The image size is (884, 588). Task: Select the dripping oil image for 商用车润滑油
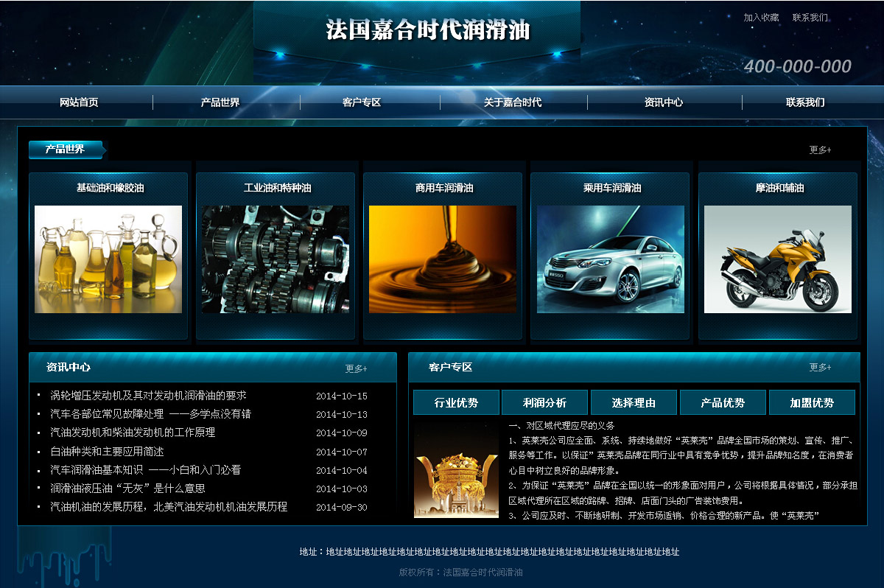tap(443, 259)
